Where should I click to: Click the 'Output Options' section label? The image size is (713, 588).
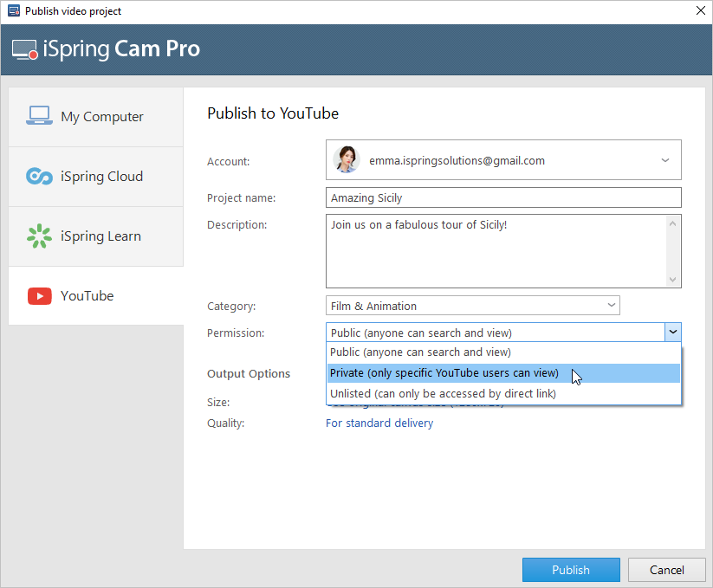(249, 373)
